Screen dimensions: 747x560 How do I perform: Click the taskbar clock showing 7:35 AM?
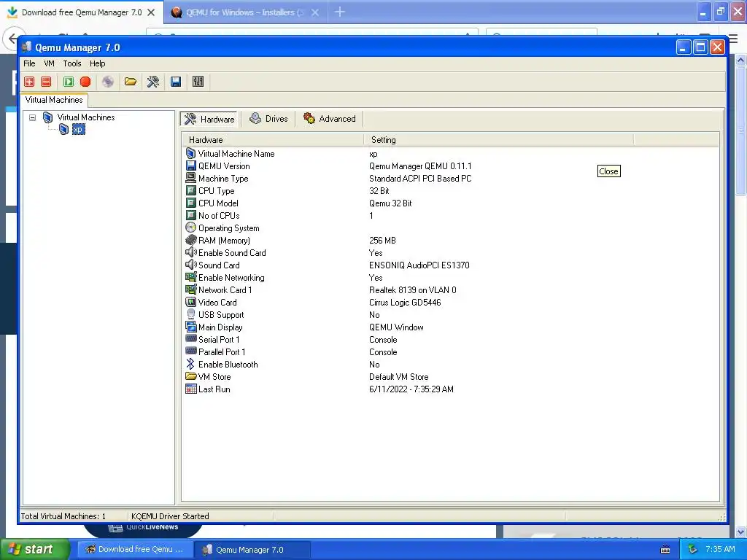pyautogui.click(x=720, y=549)
